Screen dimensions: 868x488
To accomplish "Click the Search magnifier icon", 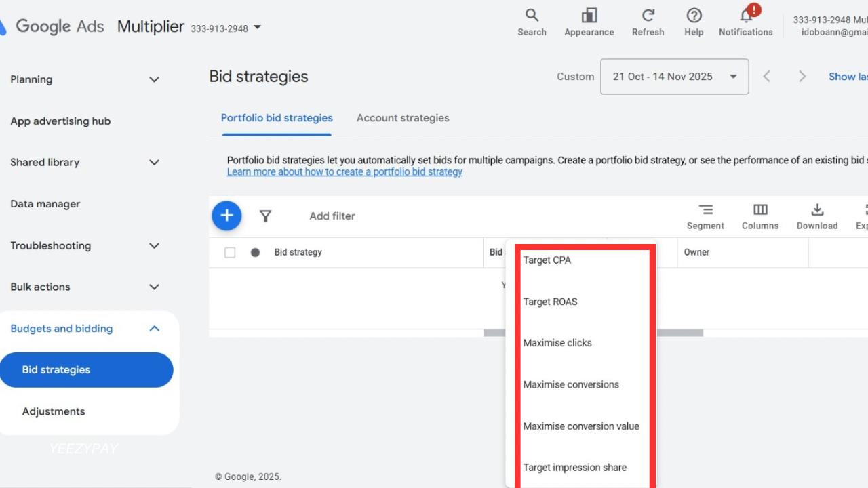I will pos(532,16).
